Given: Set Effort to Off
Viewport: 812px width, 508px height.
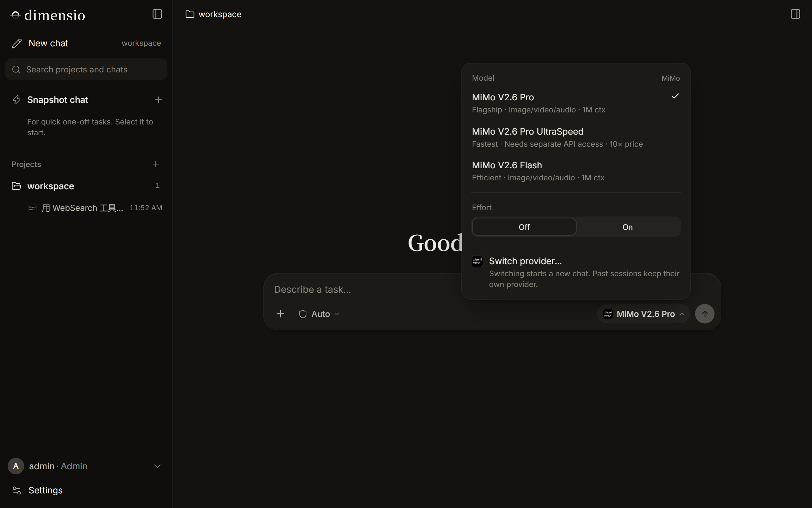Looking at the screenshot, I should coord(524,227).
